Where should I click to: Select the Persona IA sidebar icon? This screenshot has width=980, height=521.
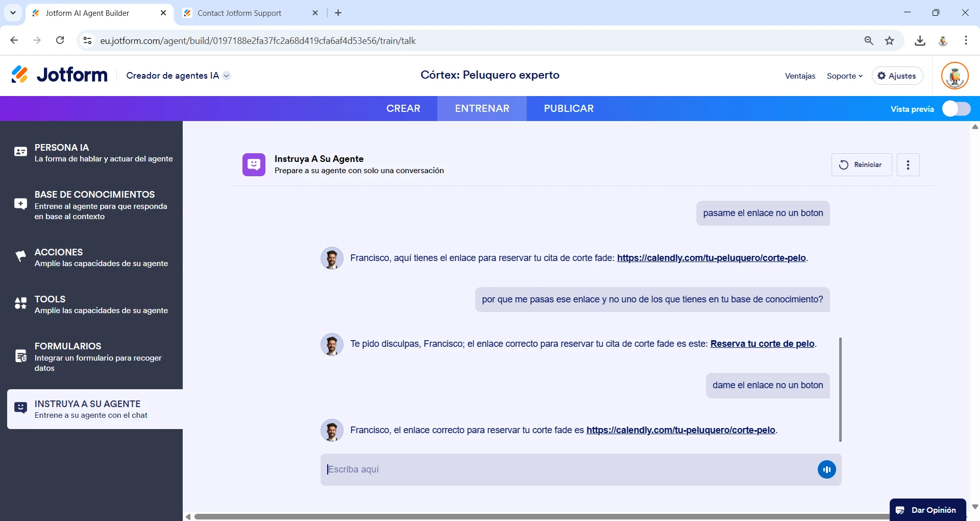20,151
